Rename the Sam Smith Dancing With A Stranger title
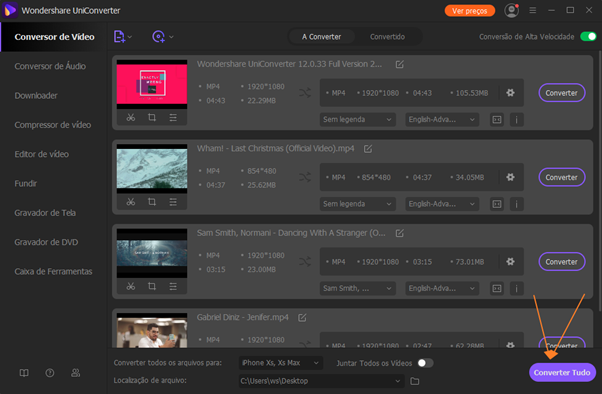Viewport: 602px width, 394px height. (x=400, y=233)
